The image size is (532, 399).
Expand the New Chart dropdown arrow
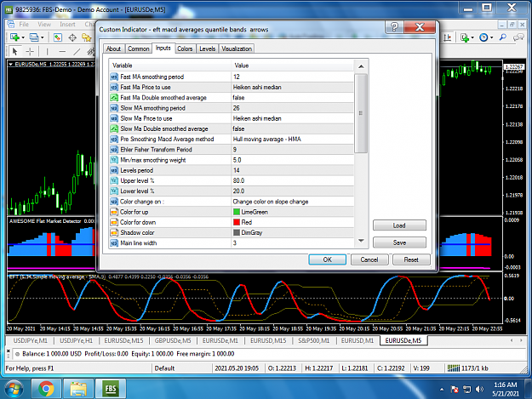[23, 37]
